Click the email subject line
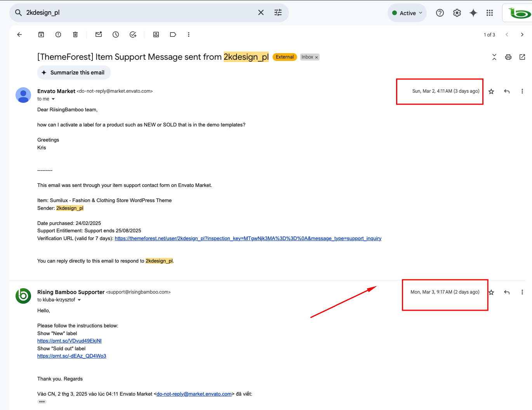This screenshot has width=532, height=410. click(x=153, y=57)
